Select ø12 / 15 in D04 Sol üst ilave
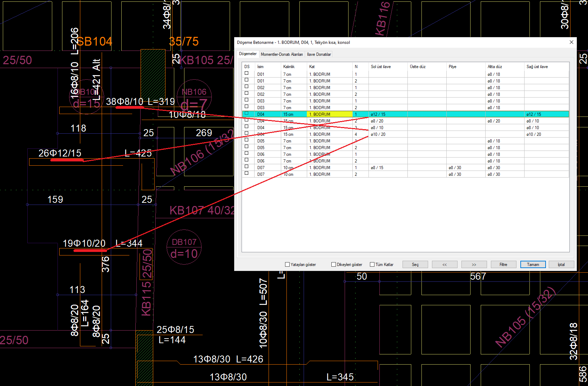The image size is (588, 386). click(388, 114)
